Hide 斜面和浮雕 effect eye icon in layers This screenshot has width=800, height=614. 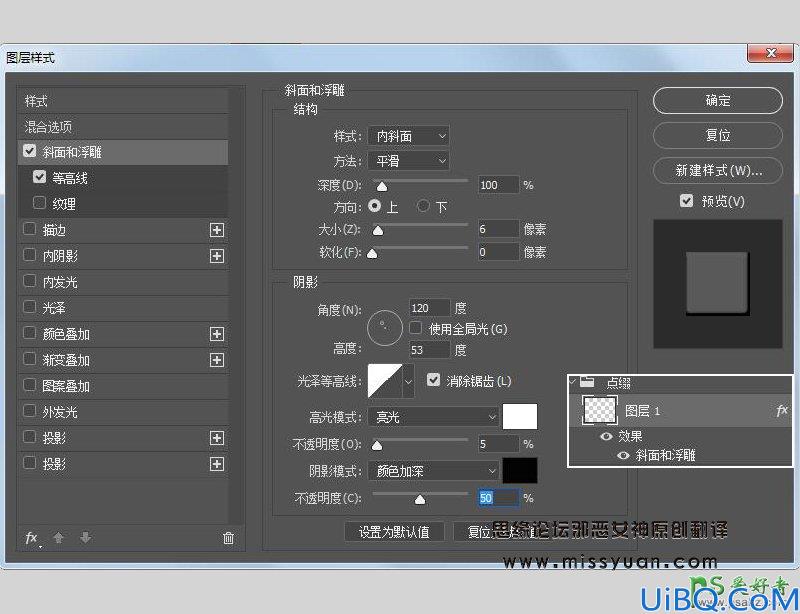coord(623,455)
